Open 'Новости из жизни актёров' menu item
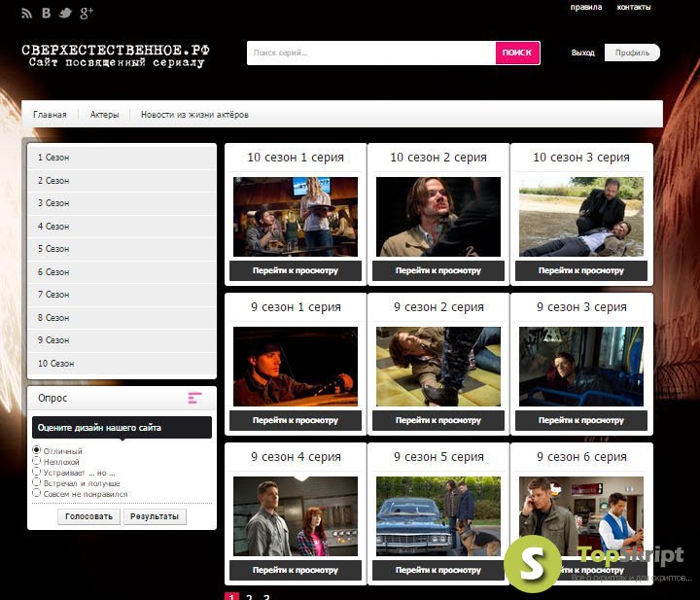The width and height of the screenshot is (700, 600). [194, 115]
